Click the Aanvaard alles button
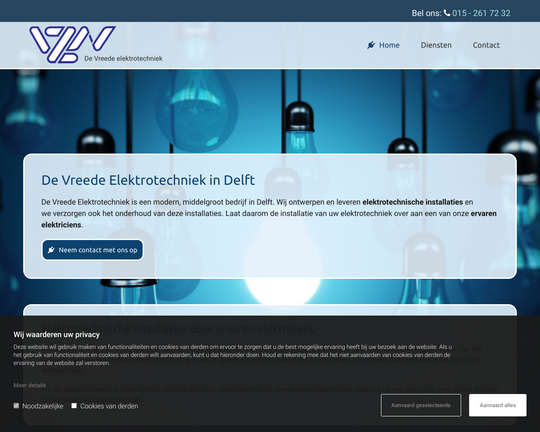 pos(498,405)
